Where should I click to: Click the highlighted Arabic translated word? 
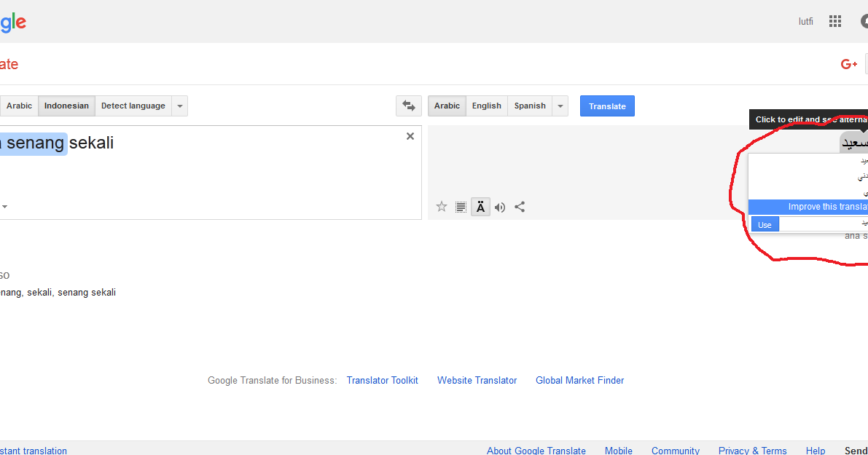pyautogui.click(x=855, y=143)
